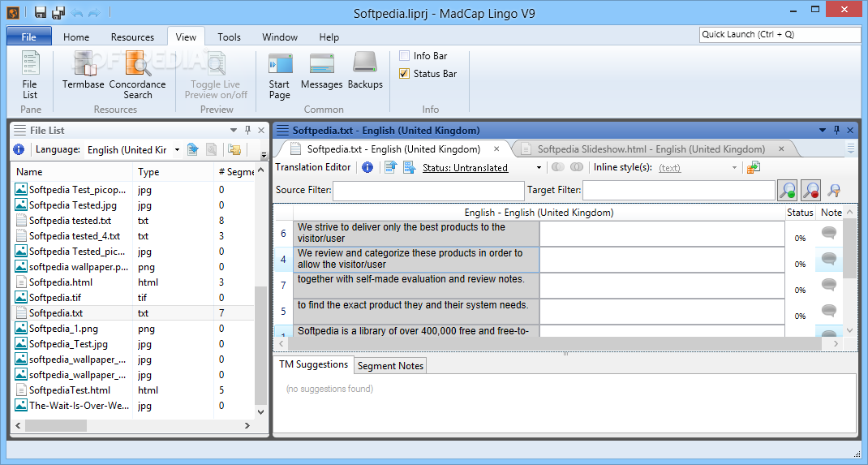The width and height of the screenshot is (868, 465).
Task: Click in the Source Filter field
Action: 428,191
